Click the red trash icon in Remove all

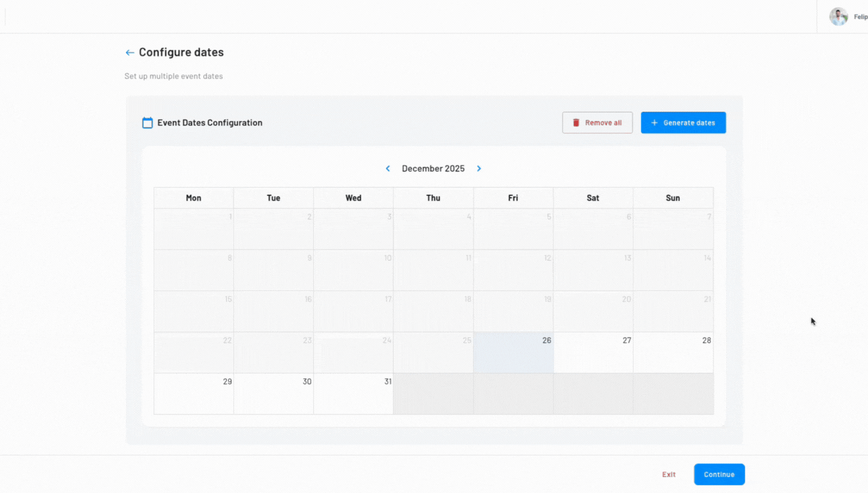coord(576,123)
